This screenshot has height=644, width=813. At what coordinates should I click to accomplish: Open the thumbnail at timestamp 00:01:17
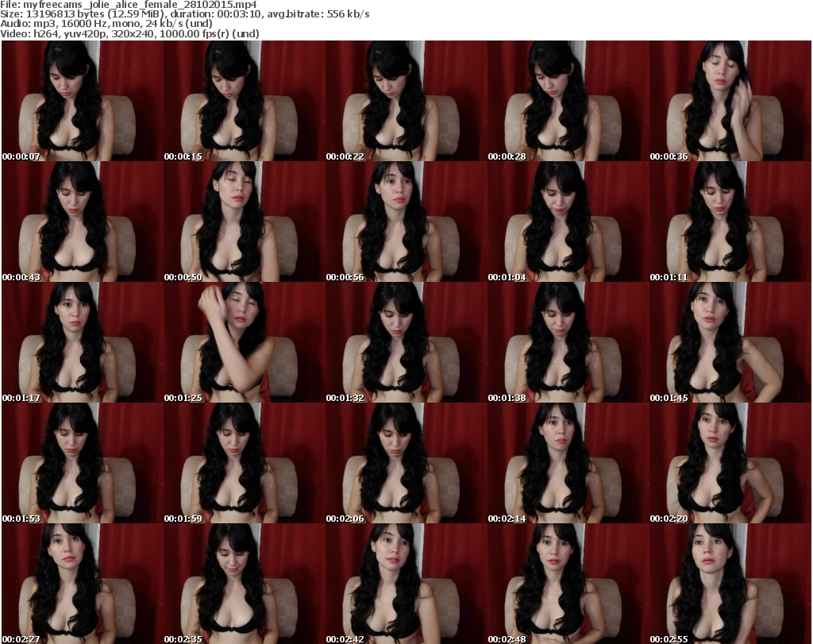[x=83, y=343]
